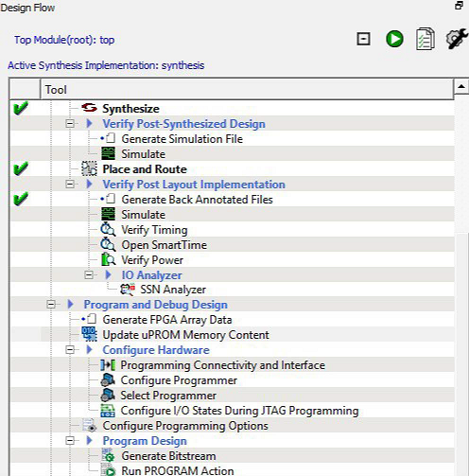The image size is (469, 476).
Task: Select Generate Back Annotated Files entry
Action: pyautogui.click(x=197, y=200)
